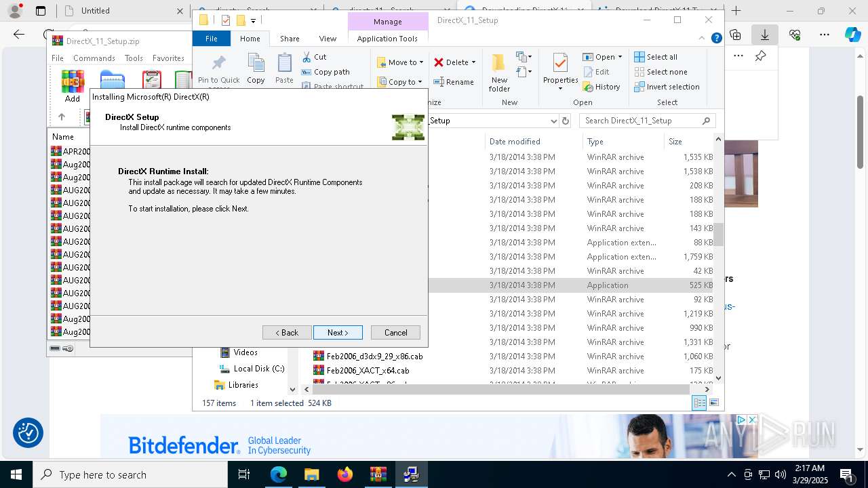Expand the Properties dropdown arrow

pos(560,89)
